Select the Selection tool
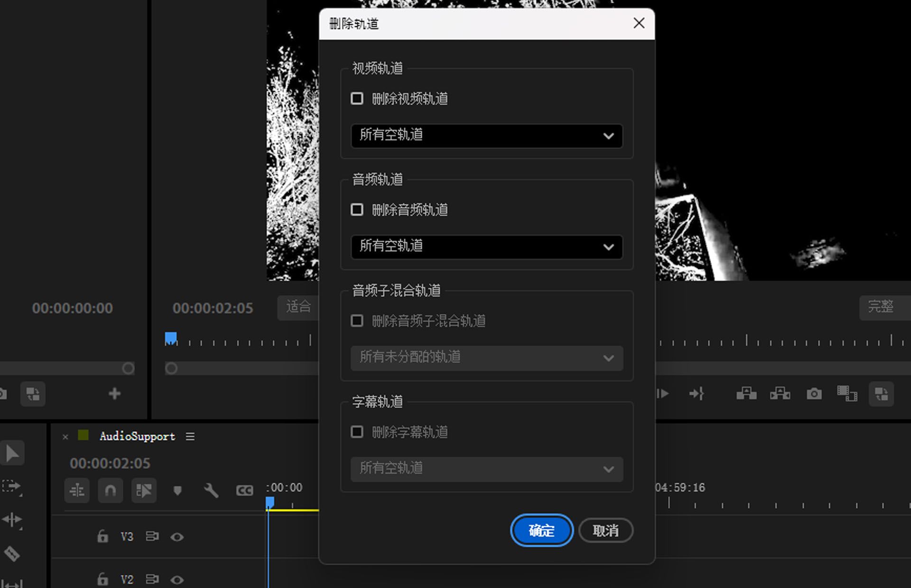911x588 pixels. click(13, 453)
